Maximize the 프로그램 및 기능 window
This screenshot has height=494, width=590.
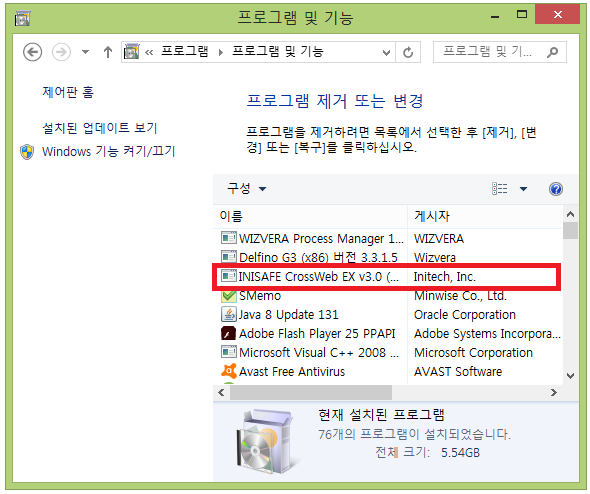click(522, 15)
